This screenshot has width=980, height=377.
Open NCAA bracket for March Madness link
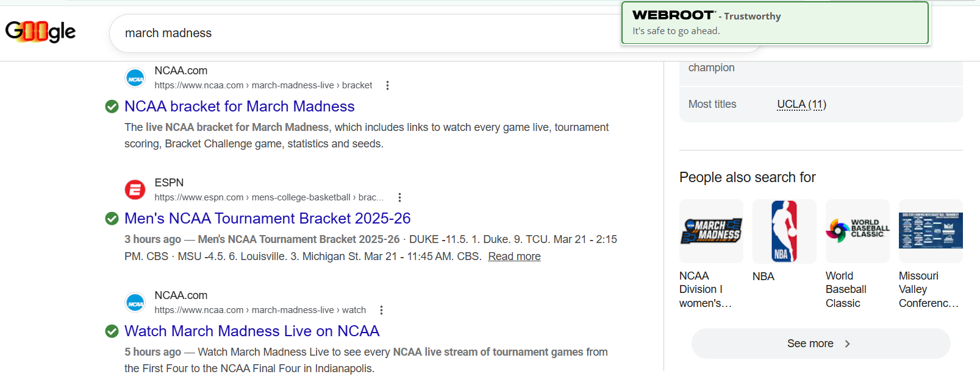[x=239, y=107]
